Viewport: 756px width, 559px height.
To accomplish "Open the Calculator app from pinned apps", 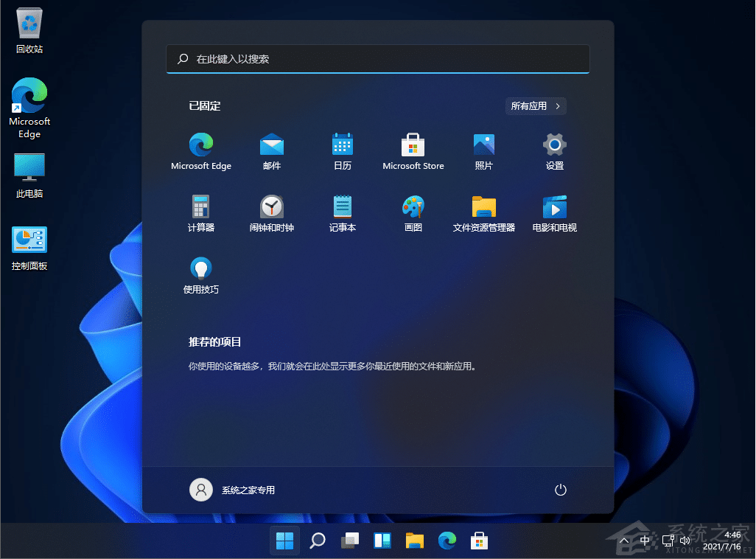I will 200,214.
